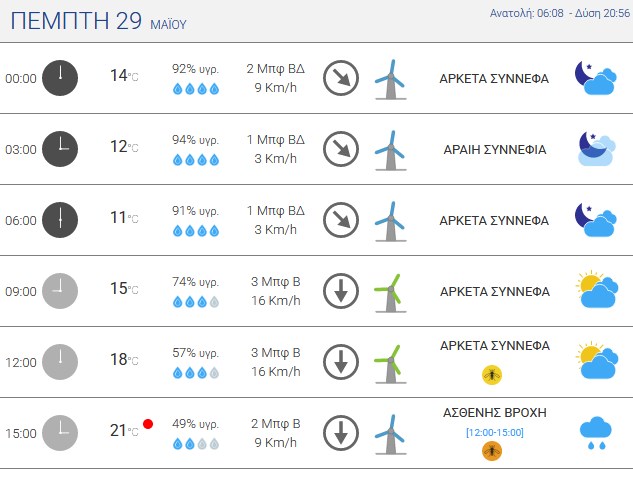This screenshot has height=479, width=633.
Task: Click the sunrise and sunset times text
Action: coord(560,13)
